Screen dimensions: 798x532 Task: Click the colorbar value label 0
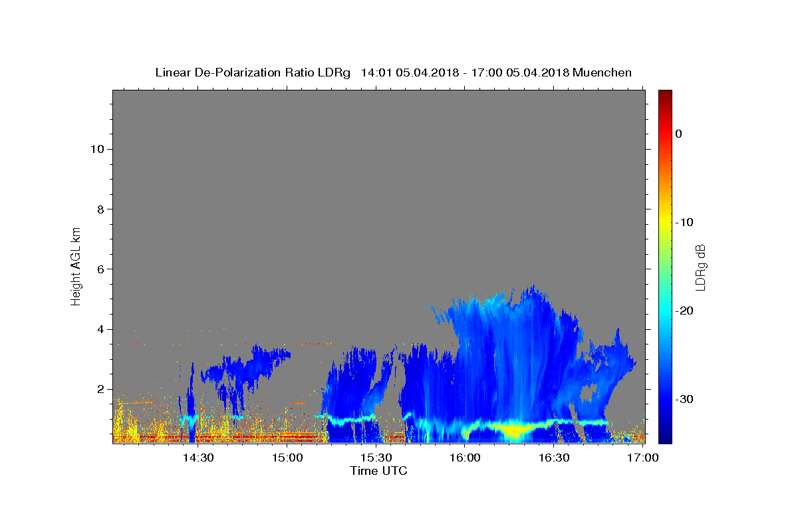[679, 134]
